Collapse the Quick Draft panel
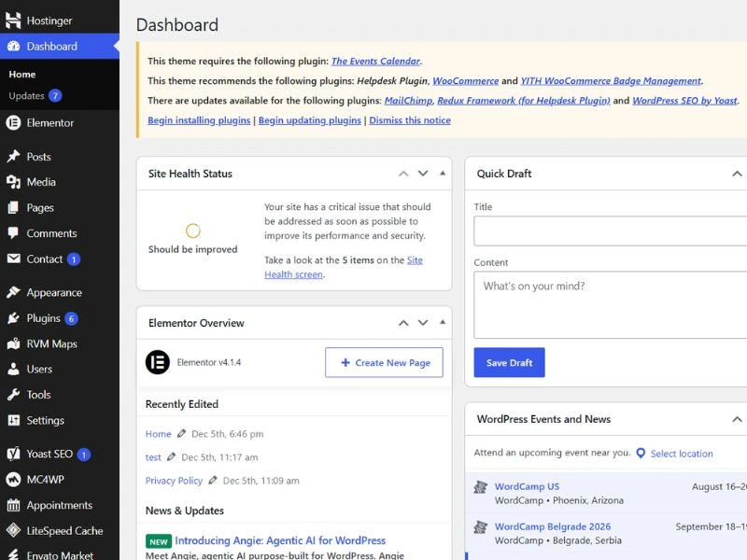Viewport: 747px width, 560px height. pyautogui.click(x=737, y=174)
